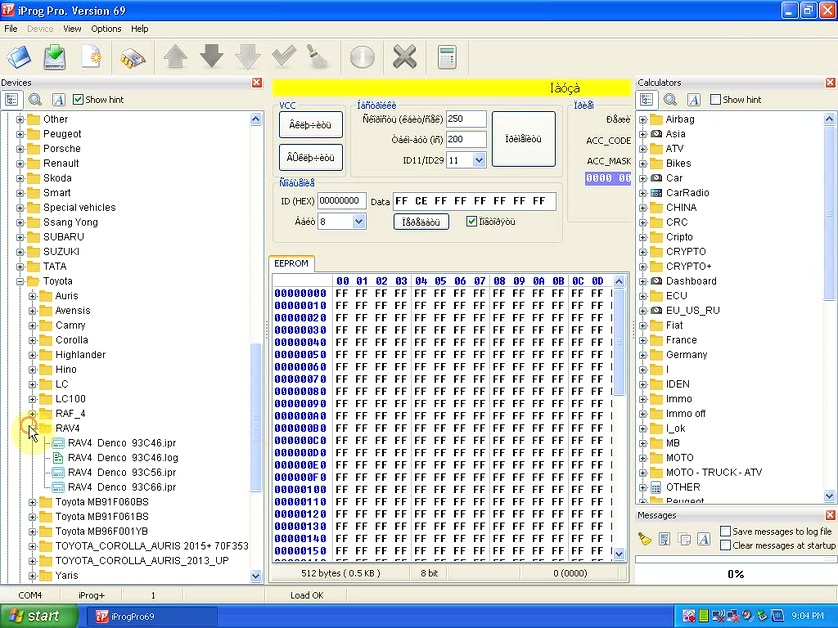Click the button below the Data field

[x=421, y=222]
